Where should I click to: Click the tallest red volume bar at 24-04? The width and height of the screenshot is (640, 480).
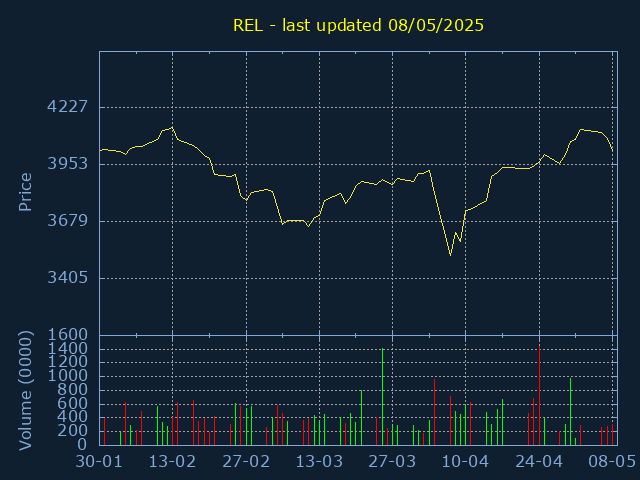(x=540, y=395)
